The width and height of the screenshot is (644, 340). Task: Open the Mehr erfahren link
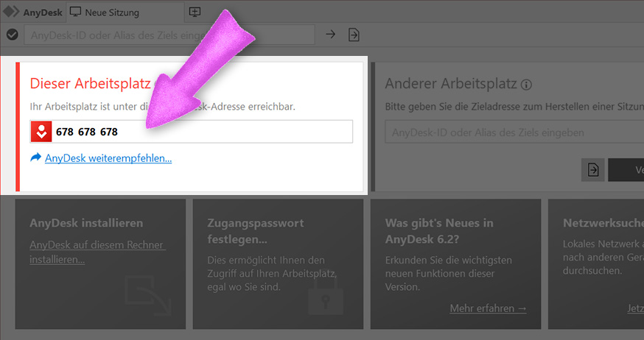tap(488, 308)
